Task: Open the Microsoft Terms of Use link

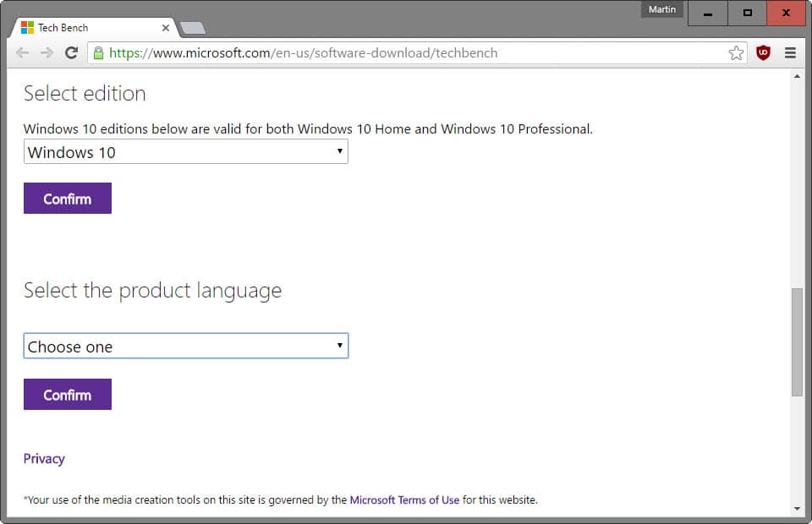Action: coord(404,499)
